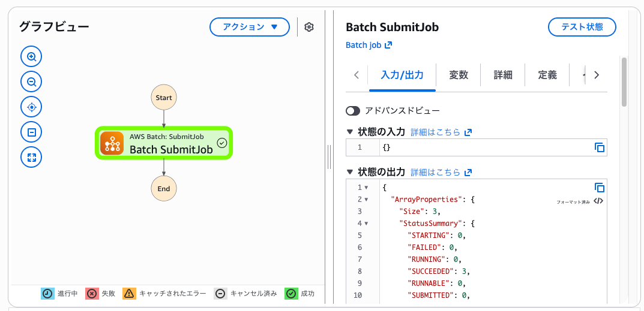Show previous tabs with left chevron
The width and height of the screenshot is (644, 311).
357,75
